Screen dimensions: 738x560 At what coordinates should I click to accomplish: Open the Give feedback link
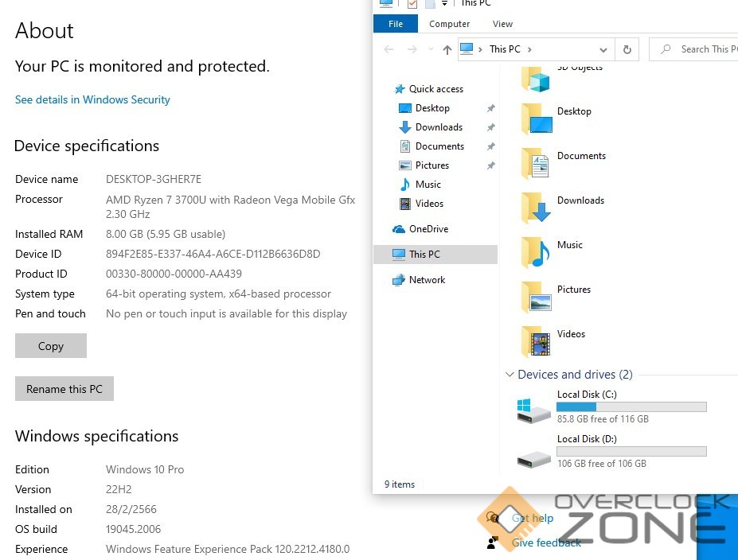[546, 542]
